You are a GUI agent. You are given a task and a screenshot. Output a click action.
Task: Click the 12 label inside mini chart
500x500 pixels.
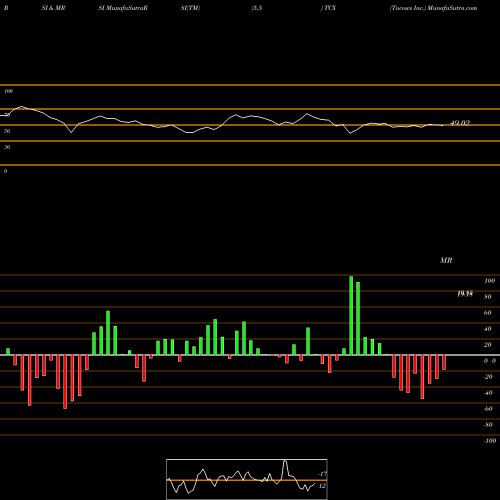322,486
